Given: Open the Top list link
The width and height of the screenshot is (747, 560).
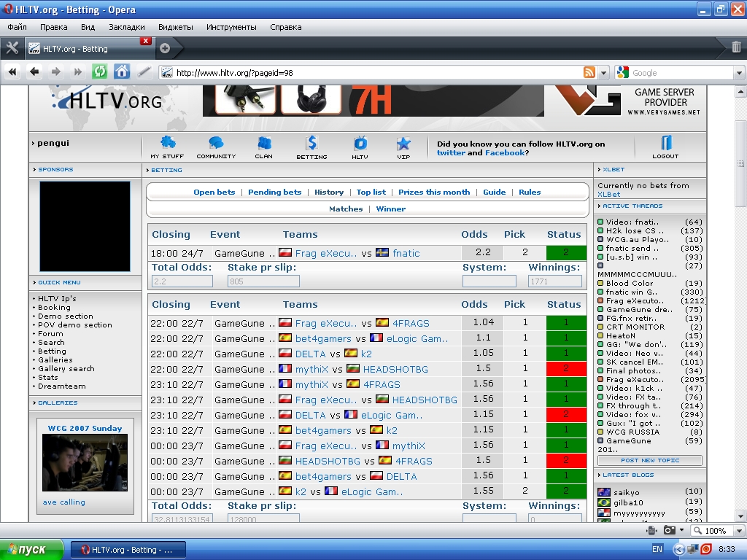Looking at the screenshot, I should tap(371, 192).
